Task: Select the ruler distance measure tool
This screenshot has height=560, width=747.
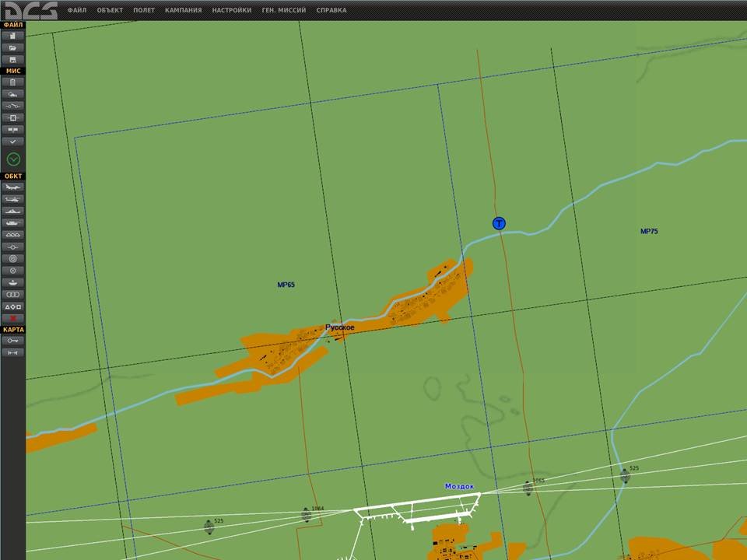Action: 13,352
